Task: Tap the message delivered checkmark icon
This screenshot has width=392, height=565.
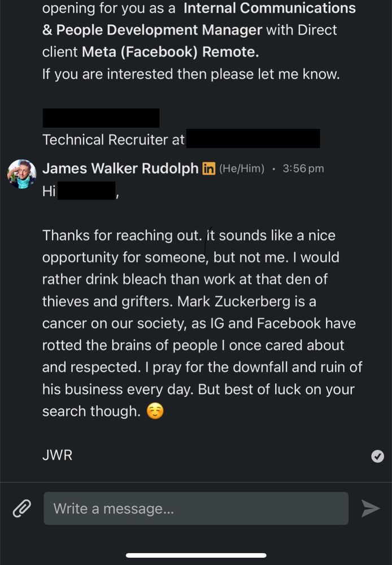Action: 377,456
